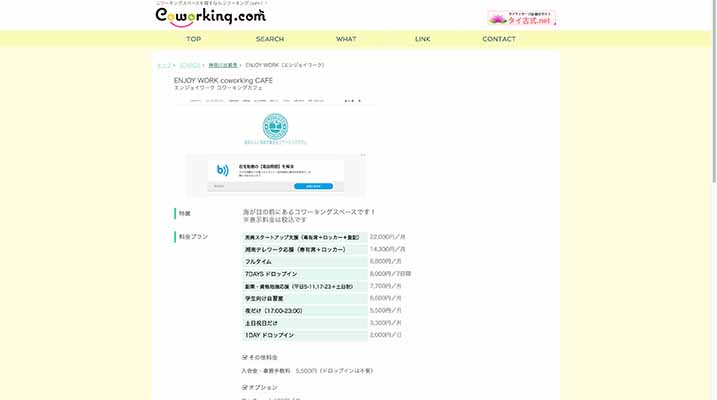
Task: Click the blue b)) ad logo
Action: tap(223, 170)
